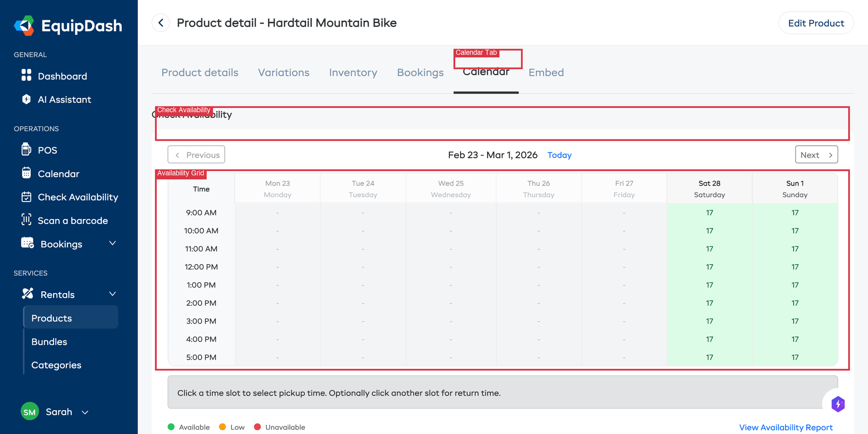Select Saturday's 9:00 AM availability slot

coord(709,212)
